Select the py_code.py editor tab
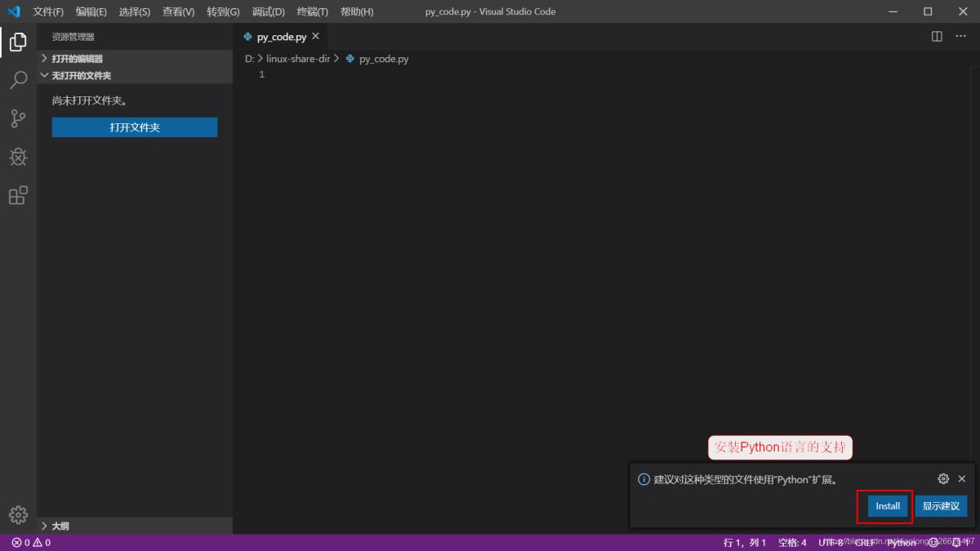Image resolution: width=980 pixels, height=551 pixels. coord(280,36)
